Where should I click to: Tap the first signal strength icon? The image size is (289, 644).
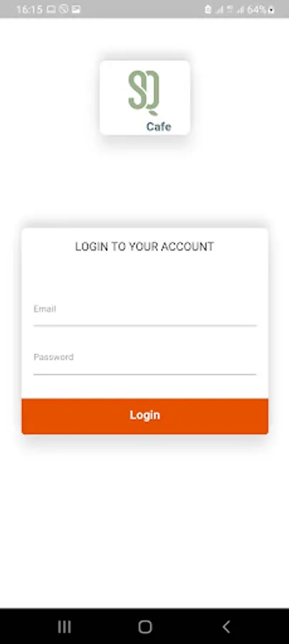tap(220, 10)
